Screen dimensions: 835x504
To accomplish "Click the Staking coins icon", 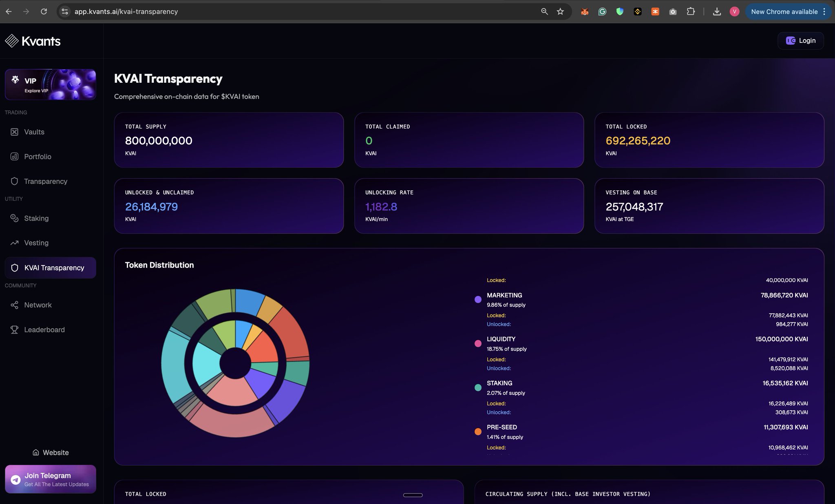I will click(14, 218).
